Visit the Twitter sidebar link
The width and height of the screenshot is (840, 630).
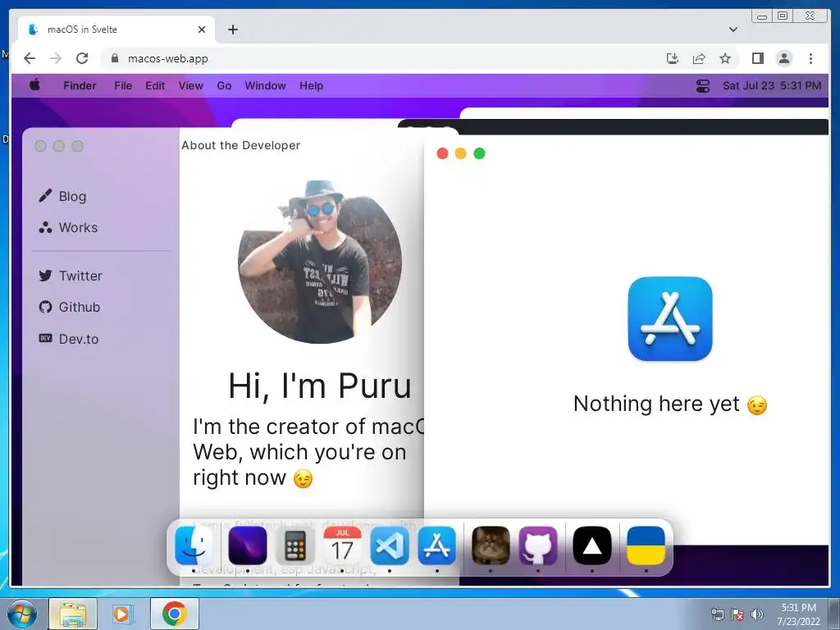pos(71,276)
